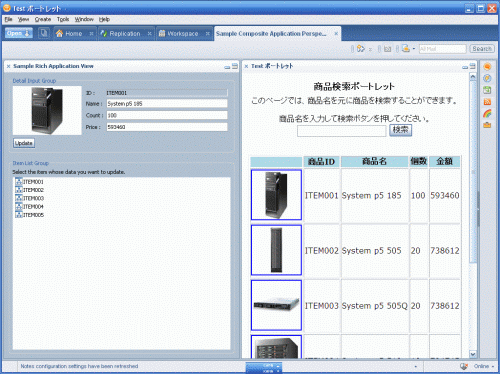Click the 検索 search button in portlet
500x374 pixels.
pos(401,130)
